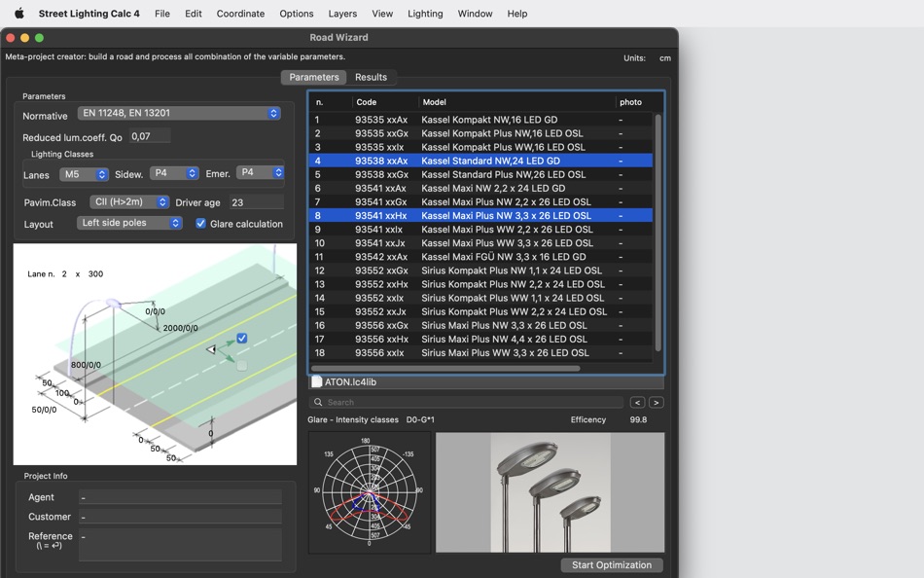The width and height of the screenshot is (924, 578).
Task: Open the Layout dropdown
Action: 129,223
